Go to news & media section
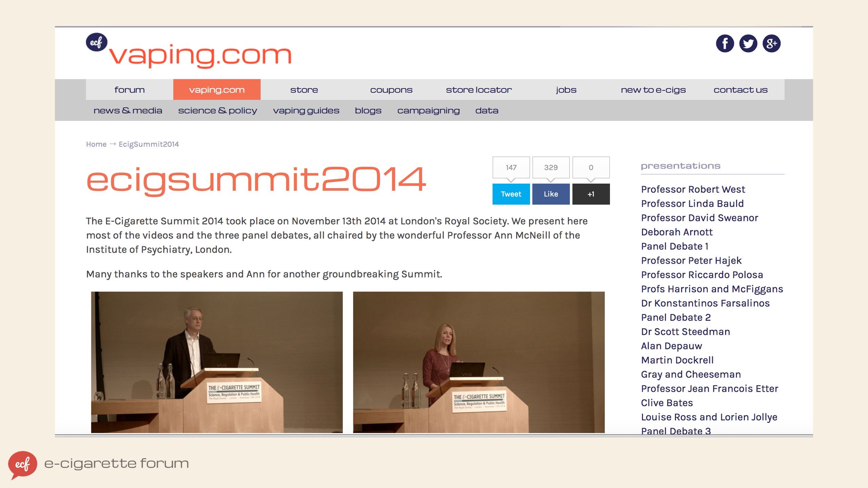868x488 pixels. [x=128, y=110]
